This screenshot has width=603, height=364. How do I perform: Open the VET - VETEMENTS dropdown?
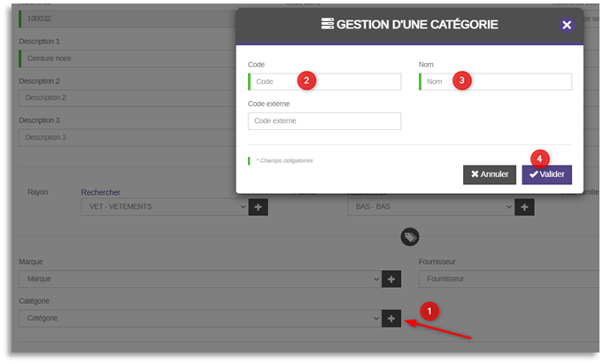pyautogui.click(x=164, y=206)
